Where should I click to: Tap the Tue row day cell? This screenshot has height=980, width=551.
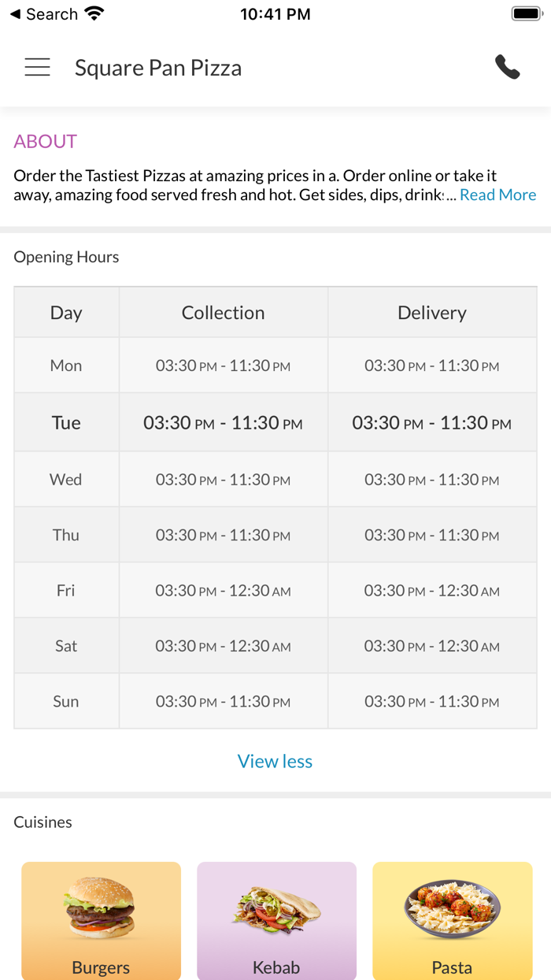pos(66,422)
